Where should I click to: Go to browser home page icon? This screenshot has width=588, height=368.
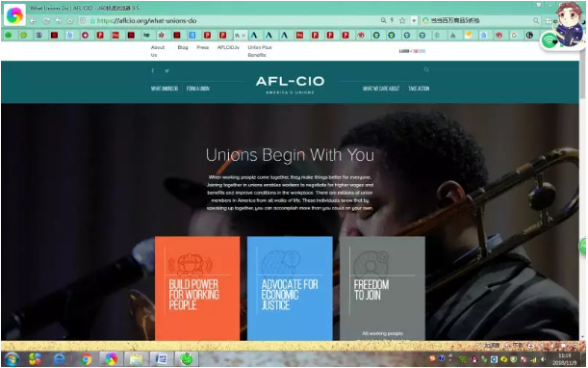click(70, 21)
